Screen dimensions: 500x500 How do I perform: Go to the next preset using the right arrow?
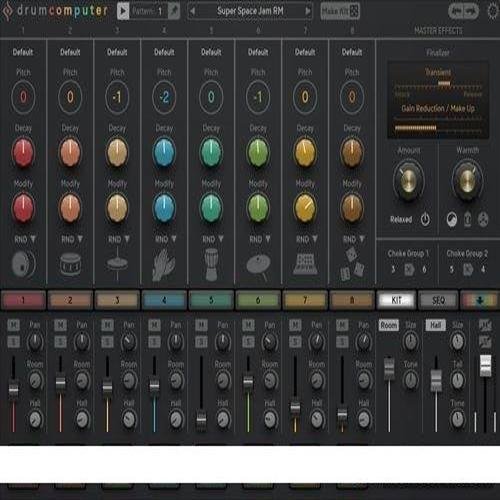(x=308, y=11)
